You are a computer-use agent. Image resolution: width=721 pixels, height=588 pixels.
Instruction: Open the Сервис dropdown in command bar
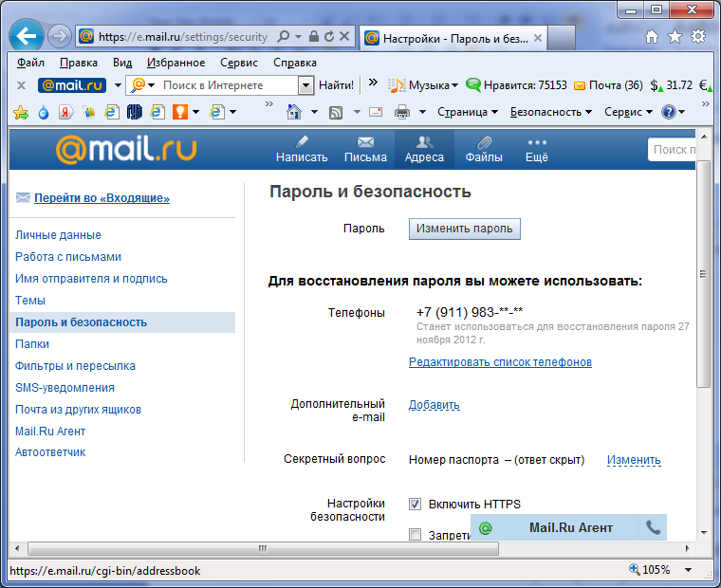628,112
